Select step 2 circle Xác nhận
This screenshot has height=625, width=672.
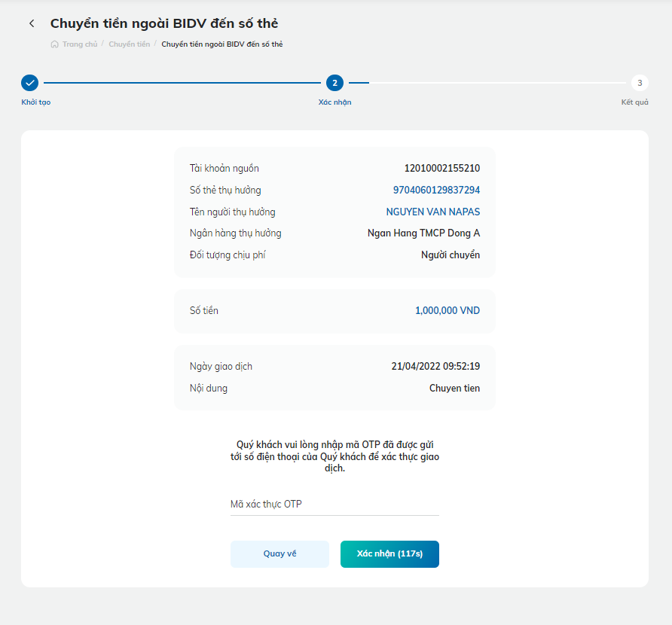334,83
